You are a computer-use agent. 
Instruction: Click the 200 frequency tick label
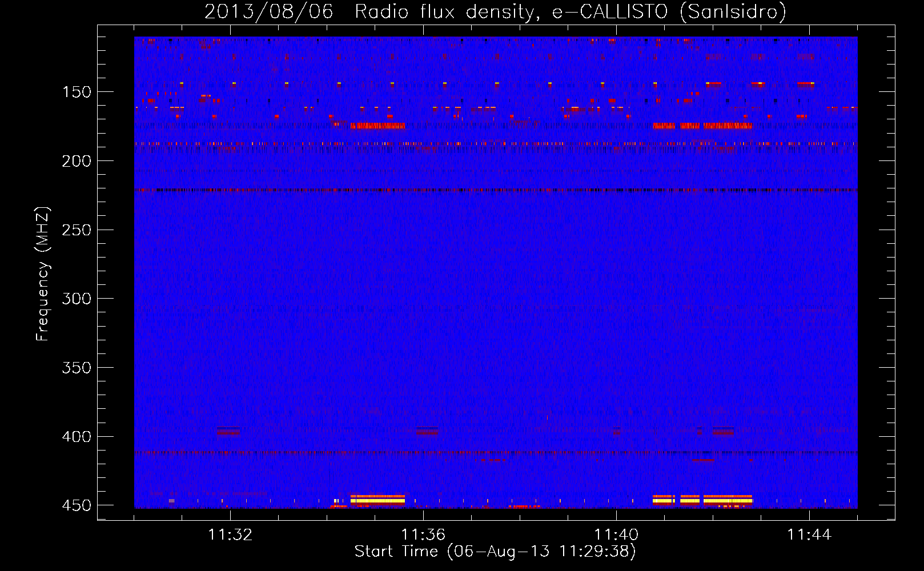77,161
